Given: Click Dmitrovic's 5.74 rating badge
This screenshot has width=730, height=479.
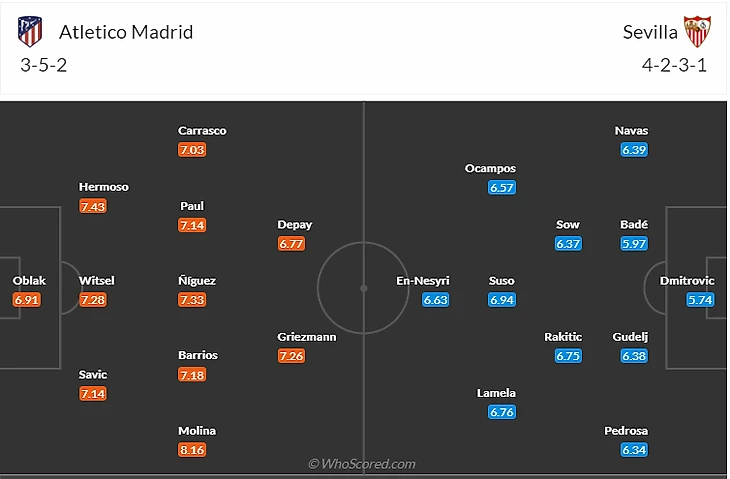Looking at the screenshot, I should [701, 300].
